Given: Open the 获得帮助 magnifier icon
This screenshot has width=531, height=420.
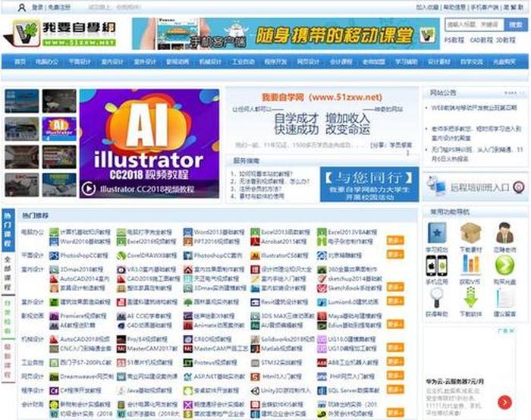Looking at the screenshot, I should click(436, 298).
